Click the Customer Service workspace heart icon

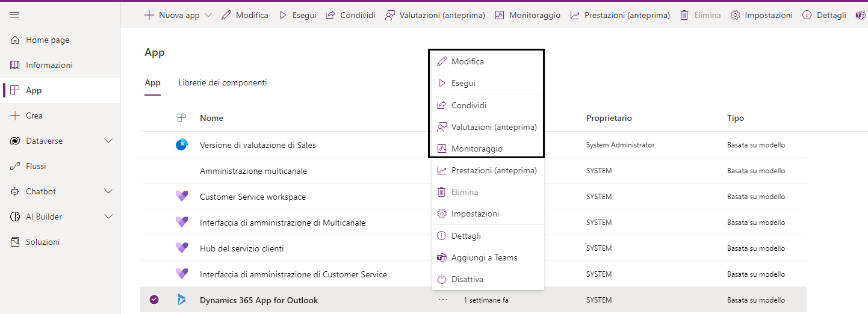tap(181, 197)
